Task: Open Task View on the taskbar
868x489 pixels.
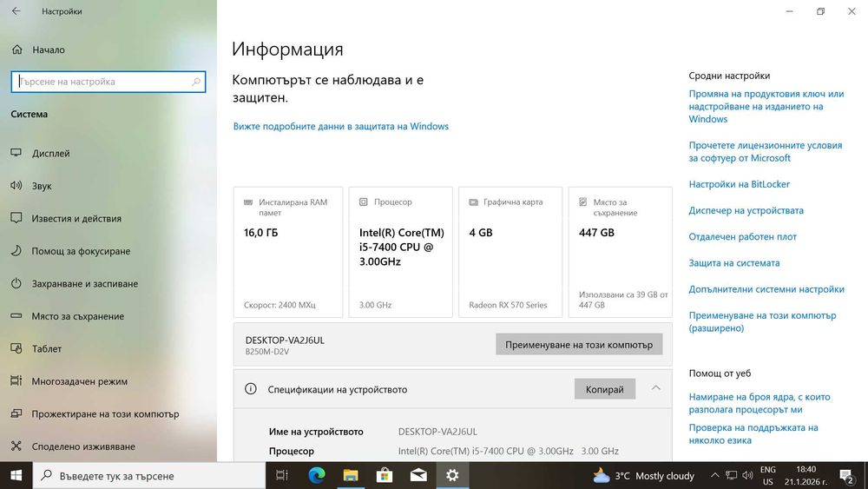Action: [282, 475]
